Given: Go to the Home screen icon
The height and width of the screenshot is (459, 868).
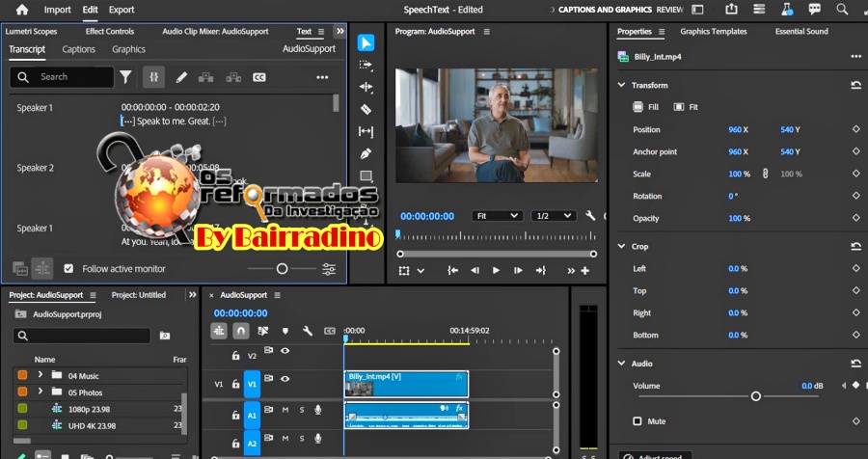Looking at the screenshot, I should [22, 10].
